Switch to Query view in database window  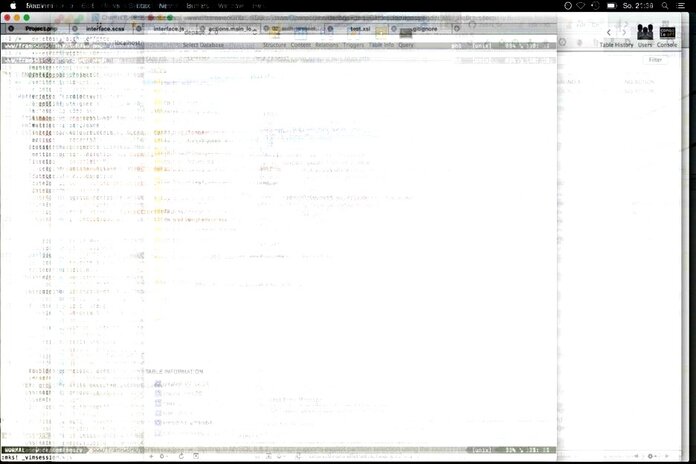(x=406, y=45)
